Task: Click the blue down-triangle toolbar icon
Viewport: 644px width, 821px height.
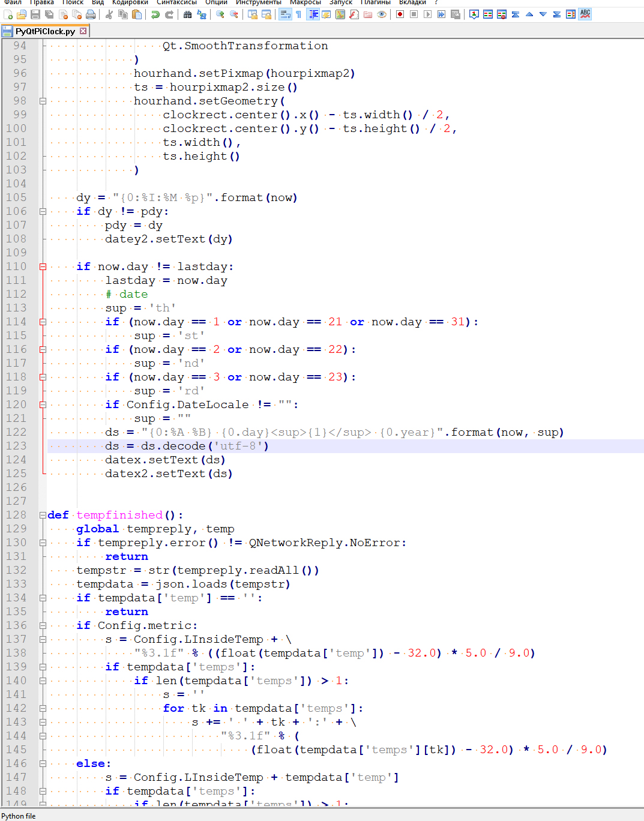Action: tap(543, 14)
